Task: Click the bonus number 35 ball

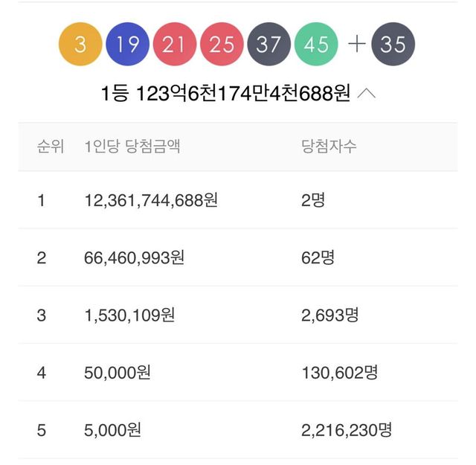Action: point(393,45)
